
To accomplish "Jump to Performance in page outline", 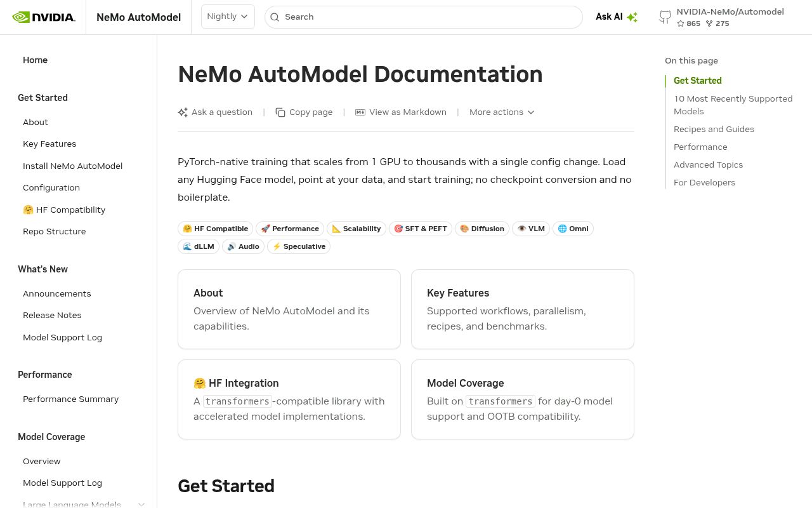I will 700,147.
